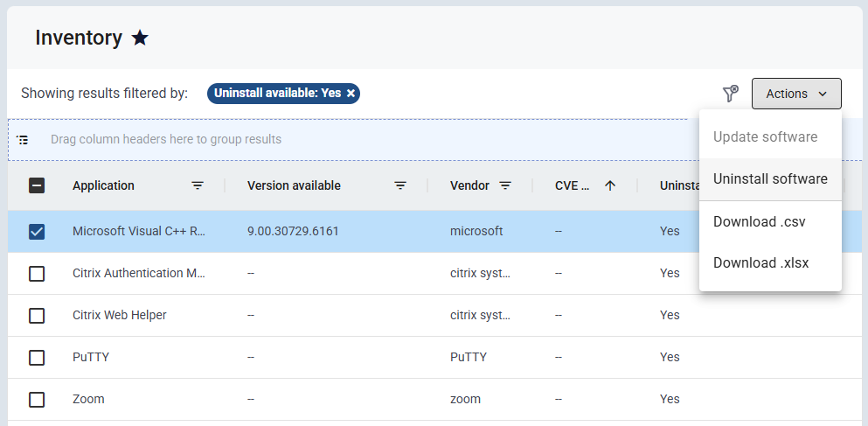Viewport: 868px width, 426px height.
Task: Click the microsoft vendor cell
Action: [x=476, y=231]
